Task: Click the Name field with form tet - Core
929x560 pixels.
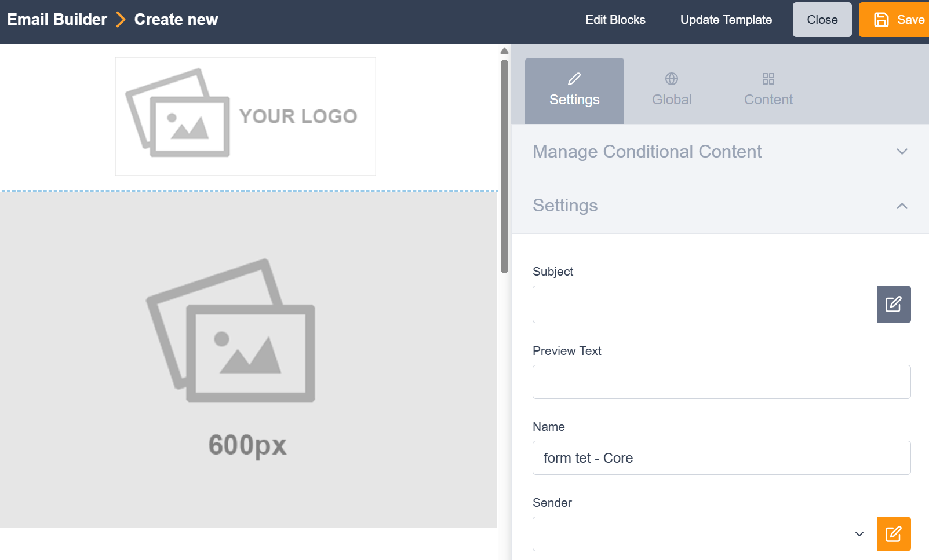Action: (722, 457)
